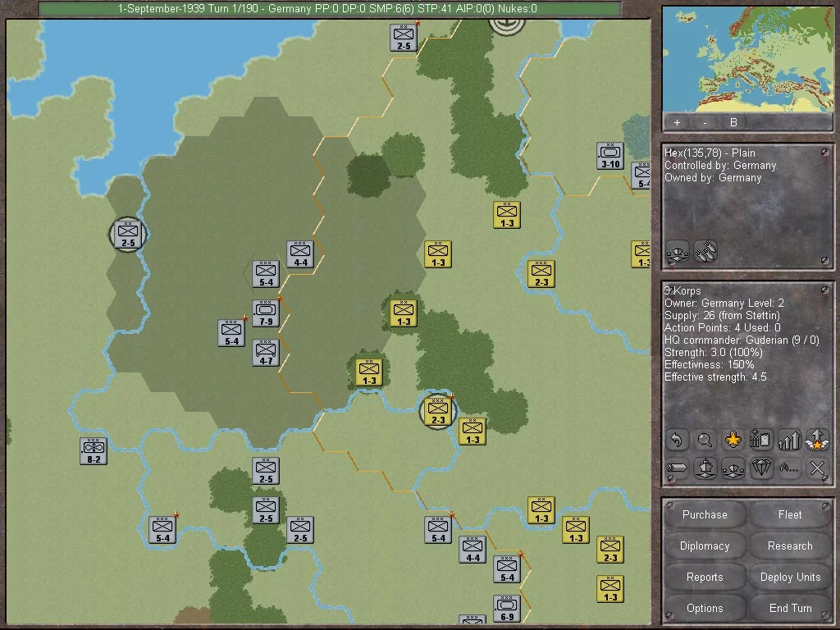Click the undo move arrow icon
Screen dimensions: 840x630
[x=677, y=441]
